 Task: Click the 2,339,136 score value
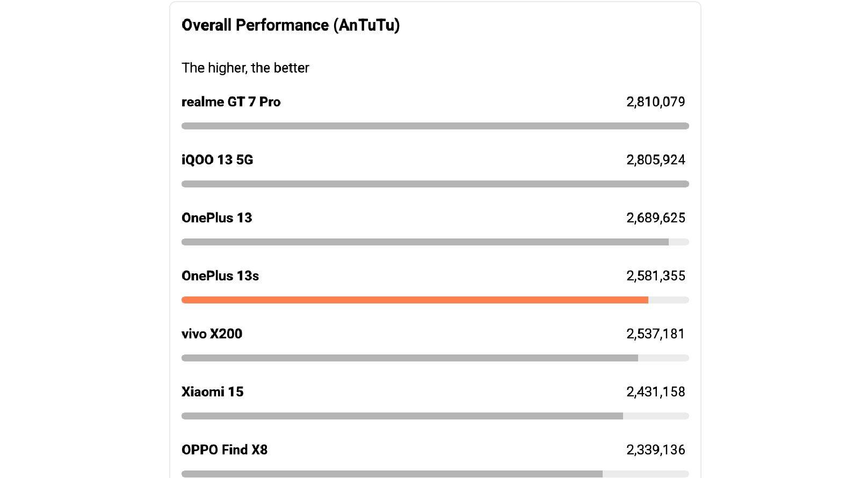tap(655, 450)
